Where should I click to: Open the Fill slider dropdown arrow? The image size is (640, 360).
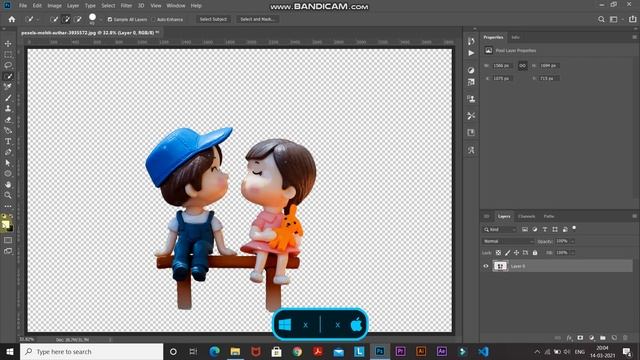572,253
